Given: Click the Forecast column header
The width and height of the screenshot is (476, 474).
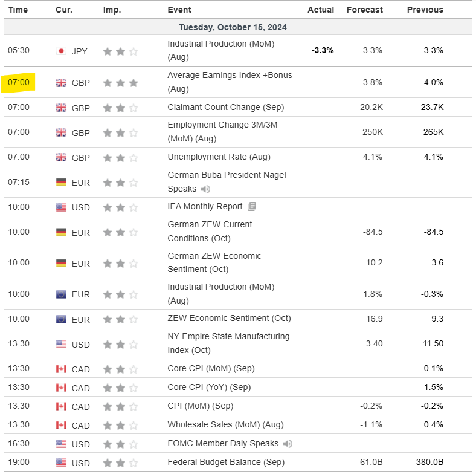Looking at the screenshot, I should pyautogui.click(x=364, y=10).
